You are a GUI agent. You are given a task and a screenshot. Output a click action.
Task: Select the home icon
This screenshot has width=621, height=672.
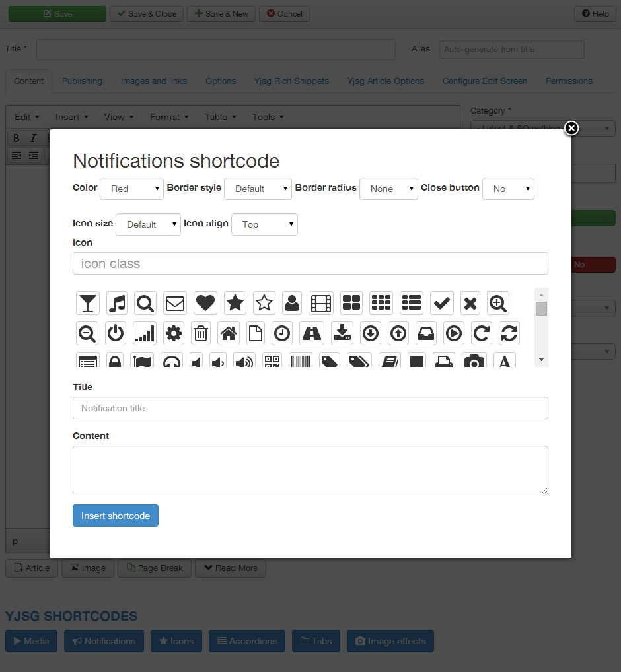[228, 333]
